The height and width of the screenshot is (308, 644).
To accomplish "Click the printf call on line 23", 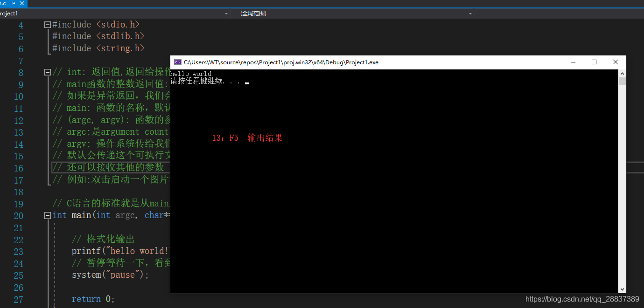I will point(121,251).
